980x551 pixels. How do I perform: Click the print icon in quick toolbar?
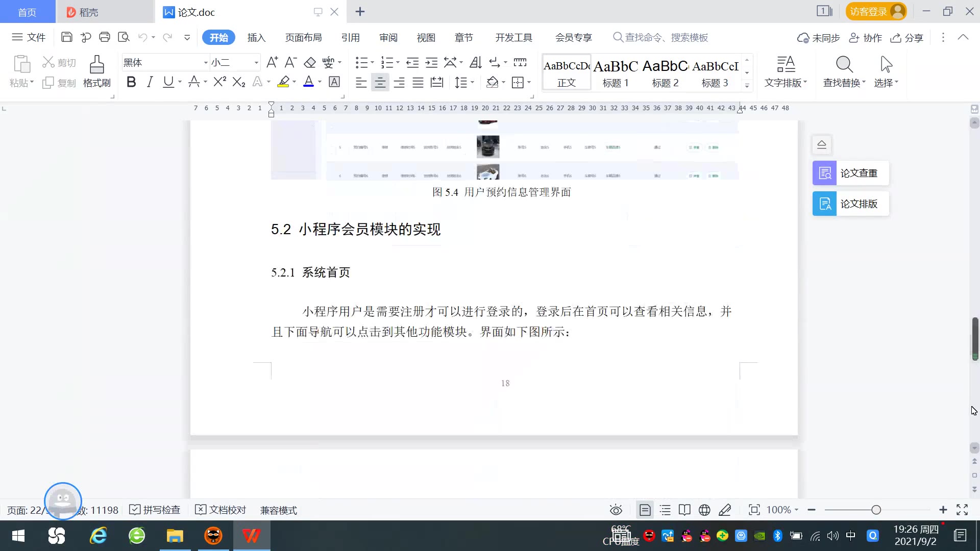105,37
